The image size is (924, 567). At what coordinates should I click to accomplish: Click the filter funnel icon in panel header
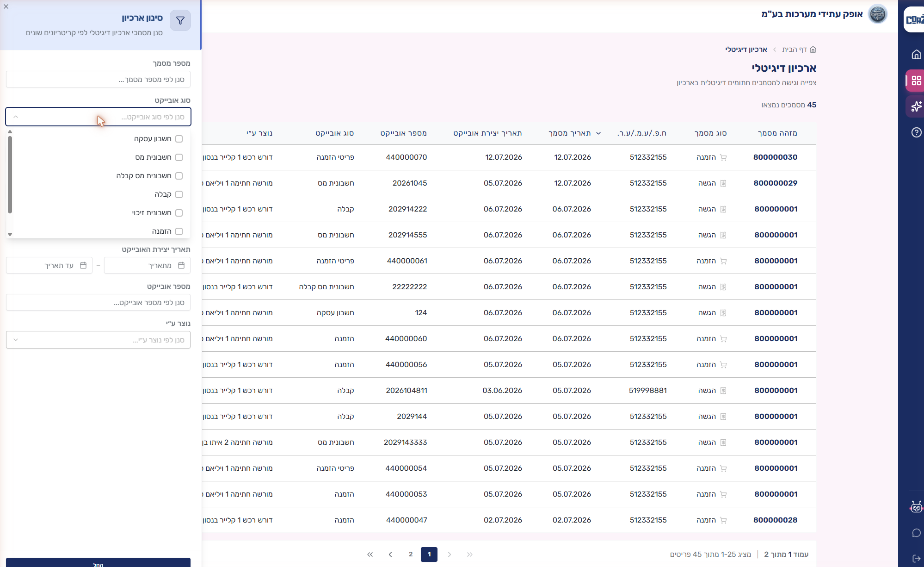(180, 20)
